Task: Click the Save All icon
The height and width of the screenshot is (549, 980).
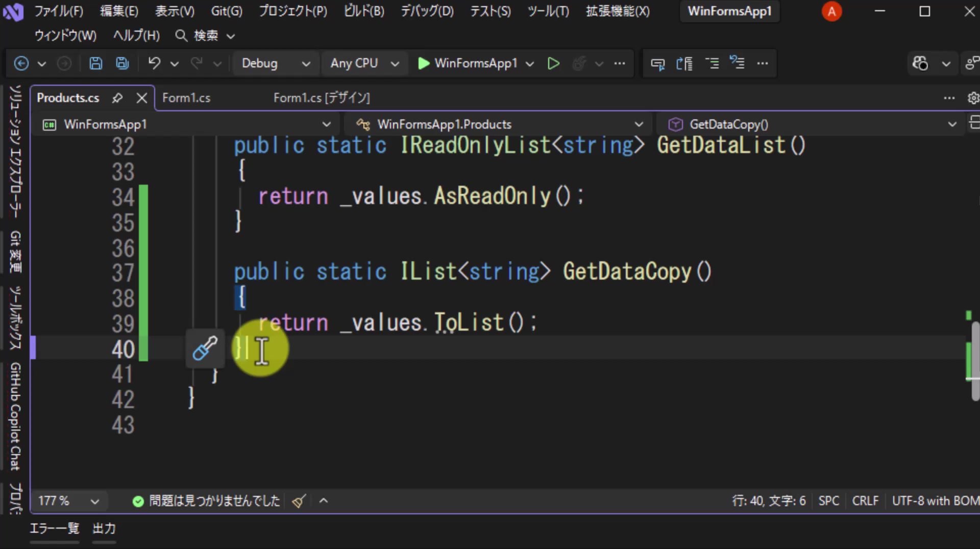Action: tap(122, 63)
